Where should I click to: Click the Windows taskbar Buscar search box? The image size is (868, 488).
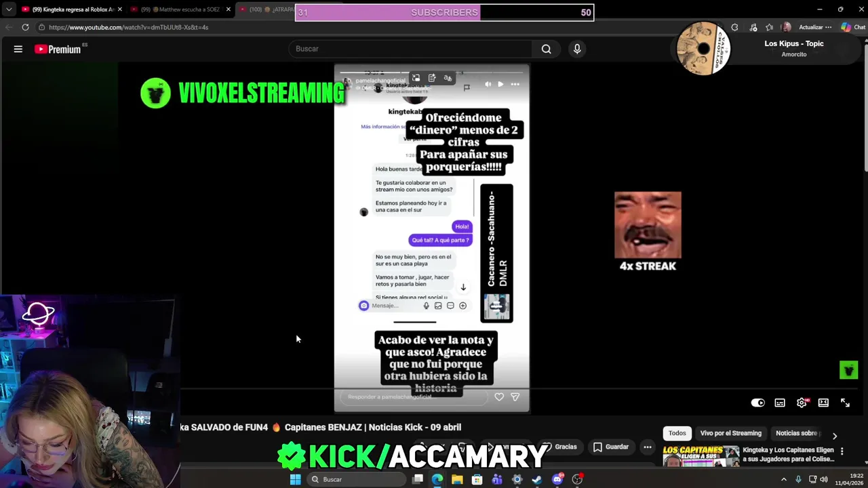pyautogui.click(x=357, y=479)
